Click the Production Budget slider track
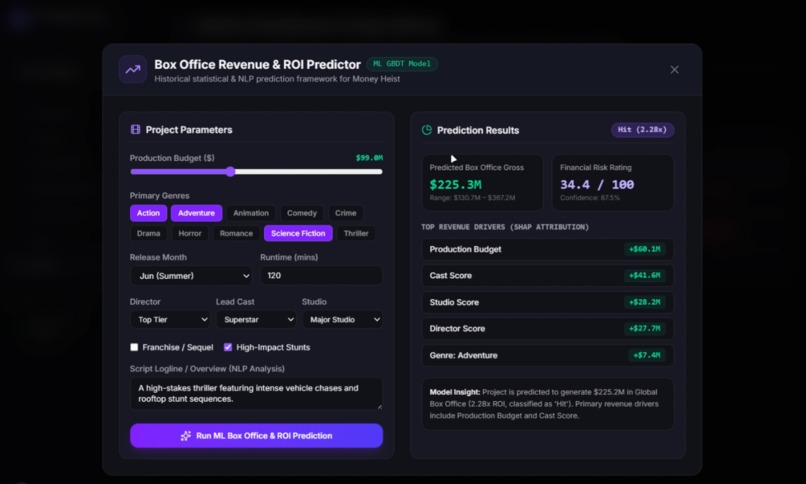The width and height of the screenshot is (806, 484). pyautogui.click(x=256, y=172)
